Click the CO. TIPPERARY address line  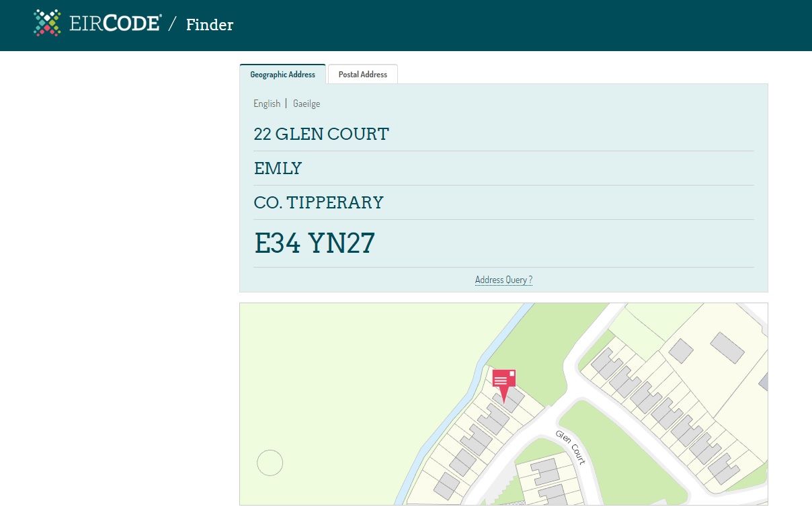[319, 203]
